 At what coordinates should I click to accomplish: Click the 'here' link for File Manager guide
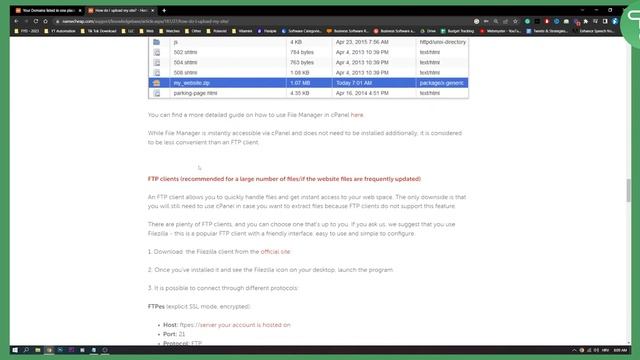(357, 115)
